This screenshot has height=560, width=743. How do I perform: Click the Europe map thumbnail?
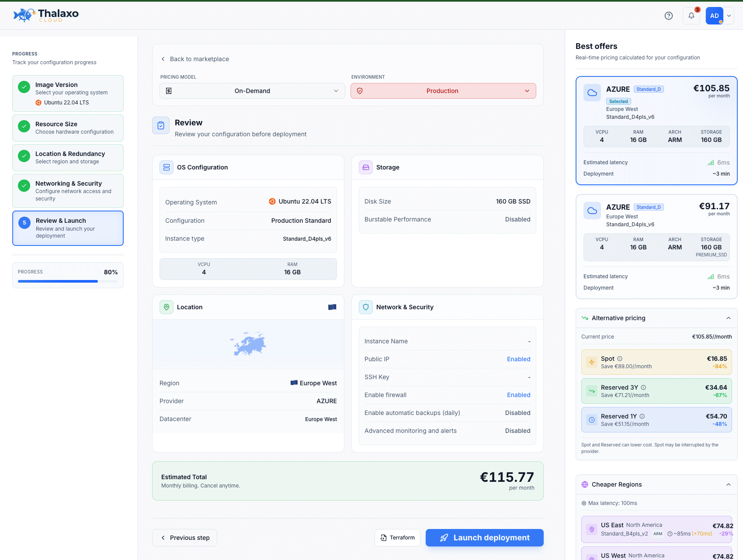pos(248,344)
